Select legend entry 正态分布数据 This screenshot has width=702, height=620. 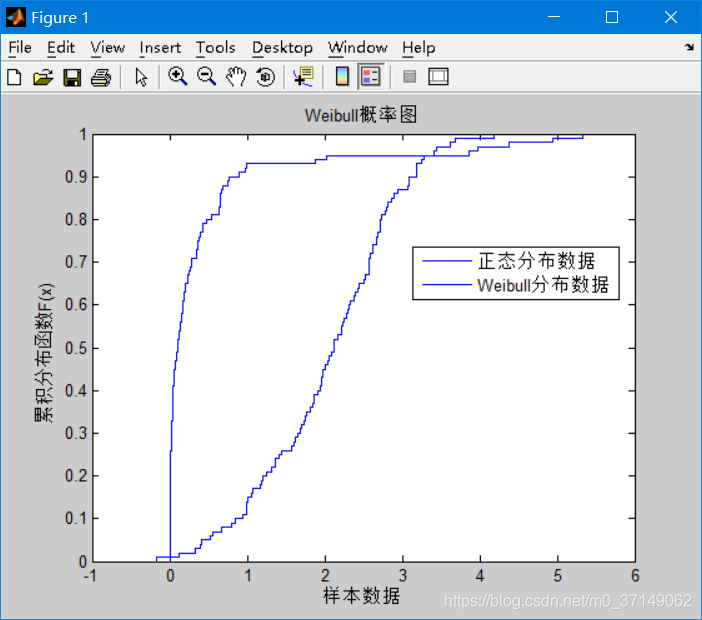pos(536,261)
